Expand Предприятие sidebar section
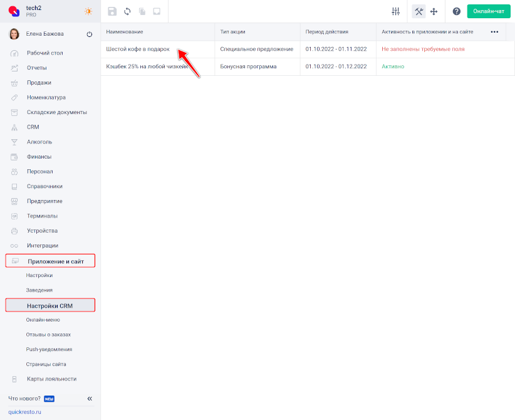 coord(44,201)
